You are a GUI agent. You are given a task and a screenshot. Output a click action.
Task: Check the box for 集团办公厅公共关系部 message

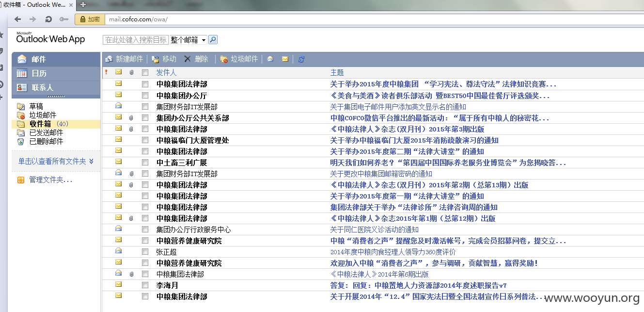pos(145,117)
